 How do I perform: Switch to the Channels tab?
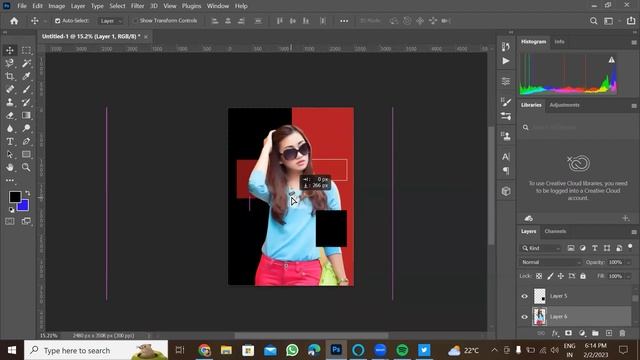[555, 231]
